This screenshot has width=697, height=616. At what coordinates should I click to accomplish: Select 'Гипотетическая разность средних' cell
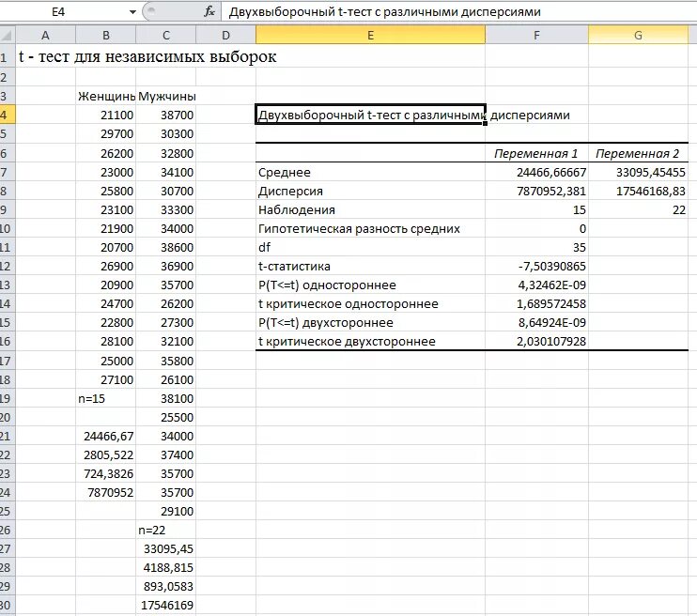[x=370, y=228]
